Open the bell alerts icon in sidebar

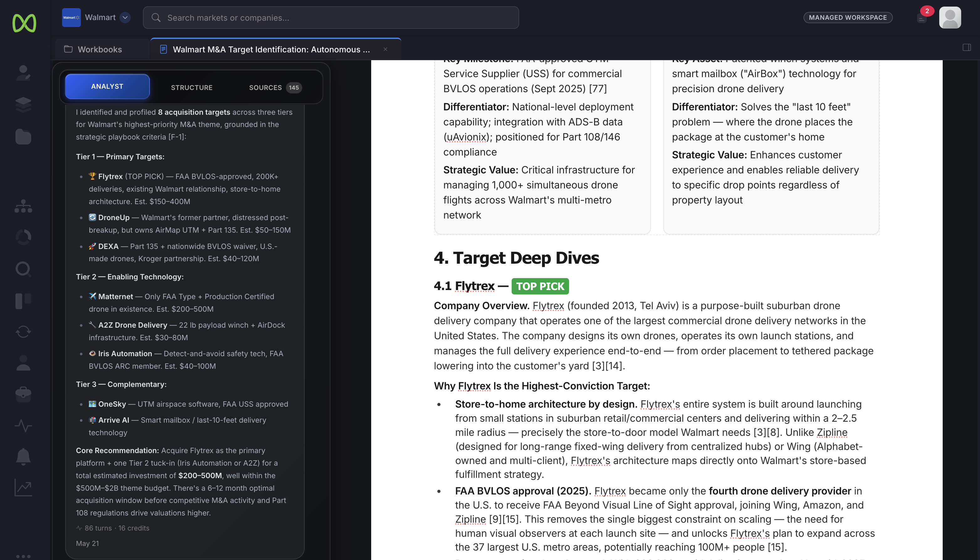(x=24, y=457)
